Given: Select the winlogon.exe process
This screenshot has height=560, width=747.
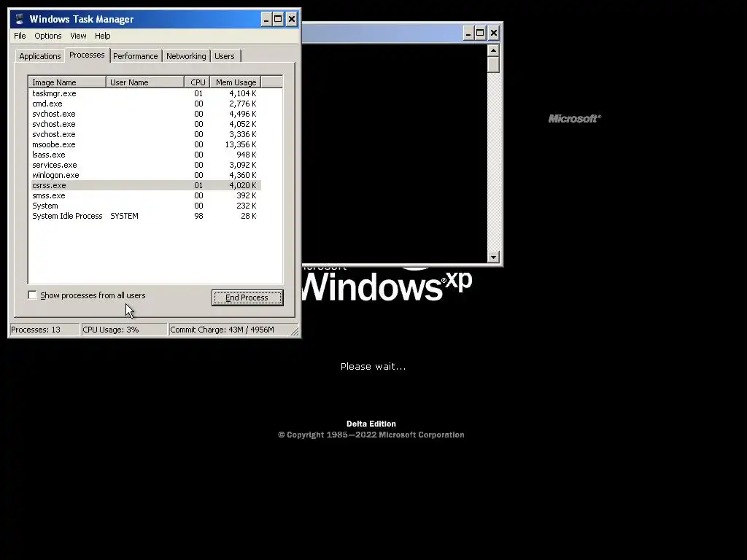Looking at the screenshot, I should 146,175.
